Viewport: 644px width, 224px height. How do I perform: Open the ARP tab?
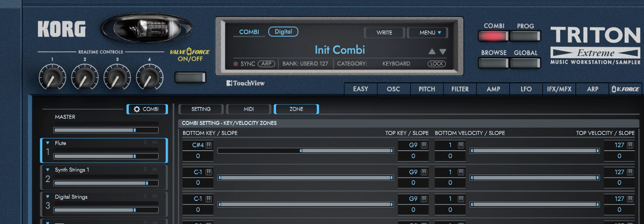pos(592,89)
